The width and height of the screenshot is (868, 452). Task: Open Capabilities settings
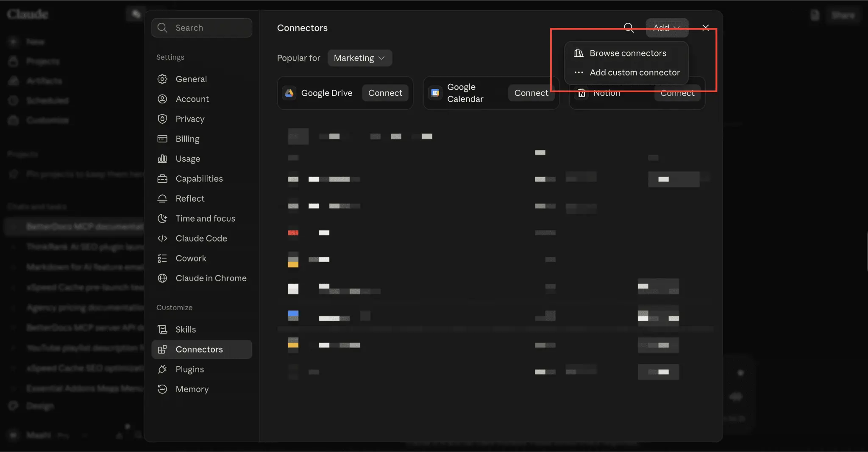[202, 179]
